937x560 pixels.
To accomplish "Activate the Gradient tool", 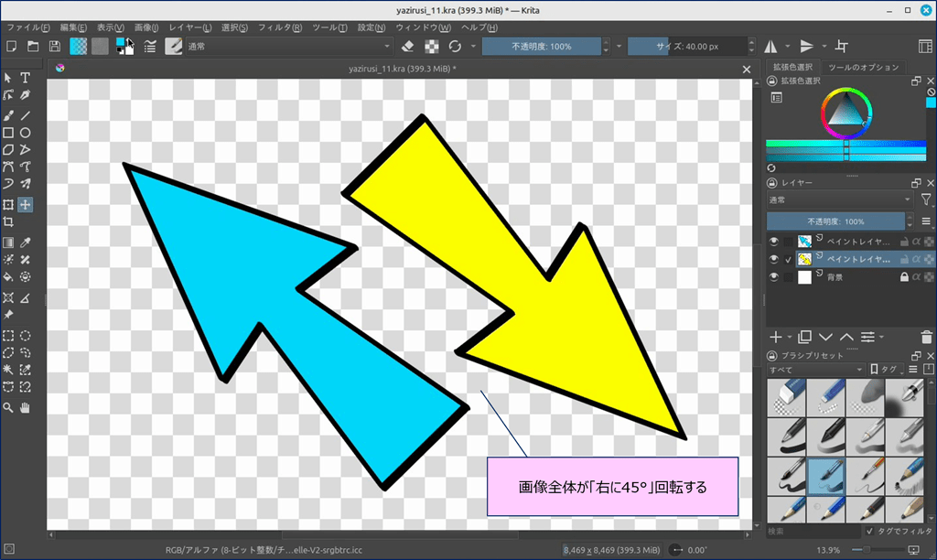I will click(8, 242).
